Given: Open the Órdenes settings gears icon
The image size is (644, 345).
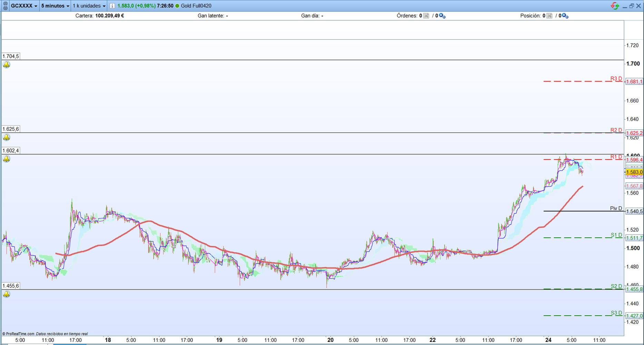Looking at the screenshot, I should point(442,16).
